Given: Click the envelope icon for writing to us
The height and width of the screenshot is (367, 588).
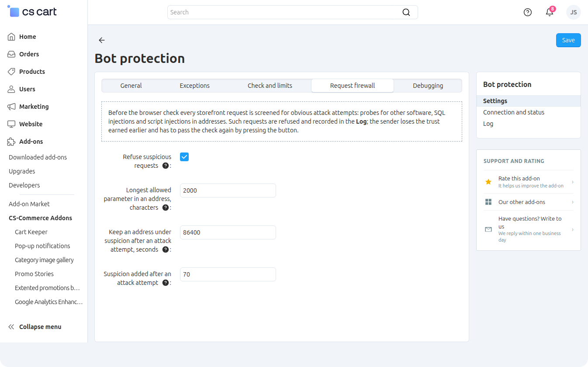Looking at the screenshot, I should pos(488,229).
